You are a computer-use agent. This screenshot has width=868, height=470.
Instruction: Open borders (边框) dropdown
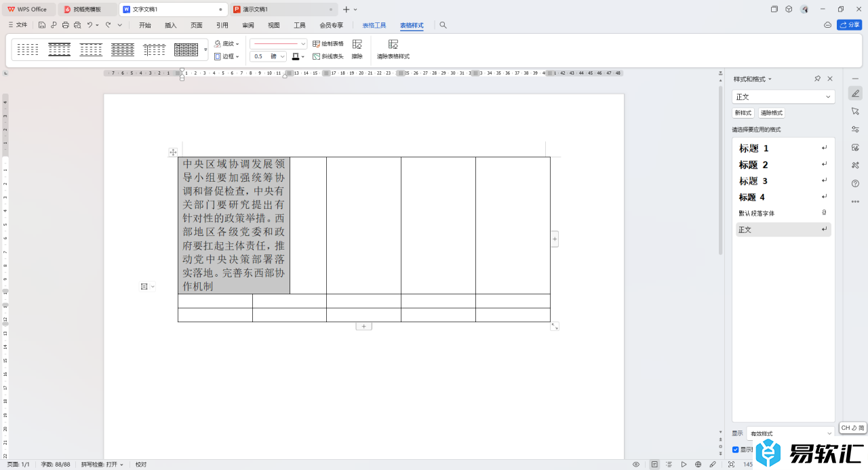point(226,56)
